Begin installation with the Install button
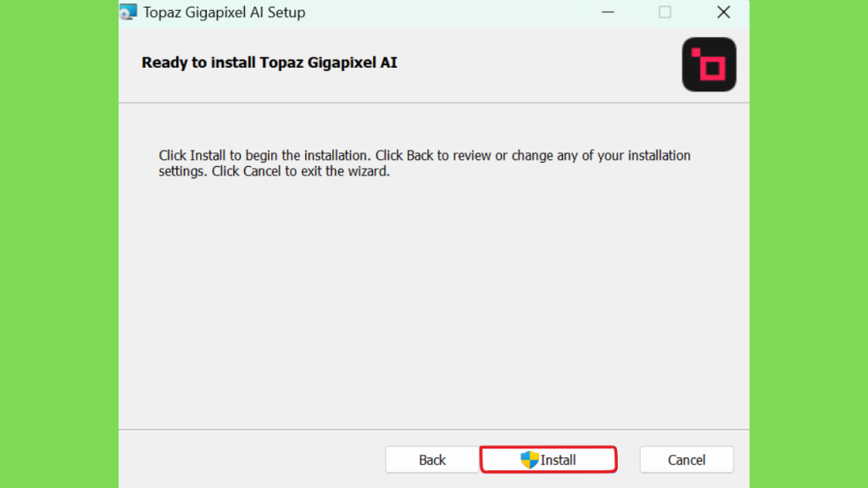Image resolution: width=868 pixels, height=488 pixels. pos(548,460)
